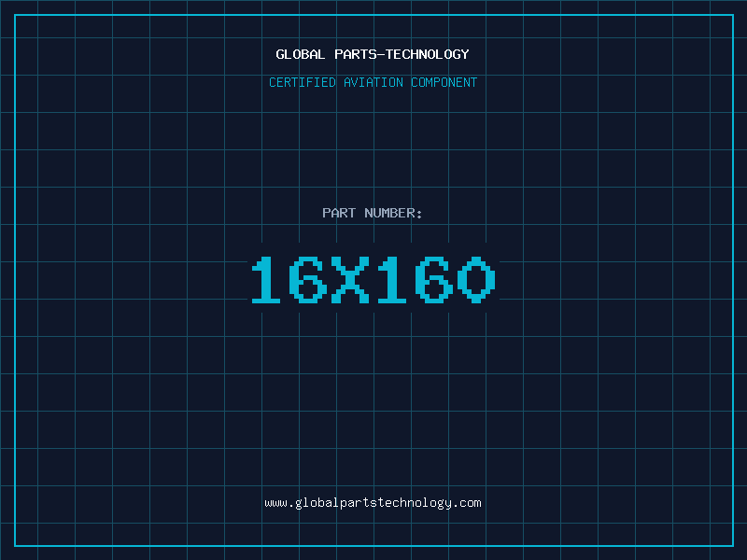
Task: Click the first digit 1 of 16X160
Action: [x=266, y=280]
